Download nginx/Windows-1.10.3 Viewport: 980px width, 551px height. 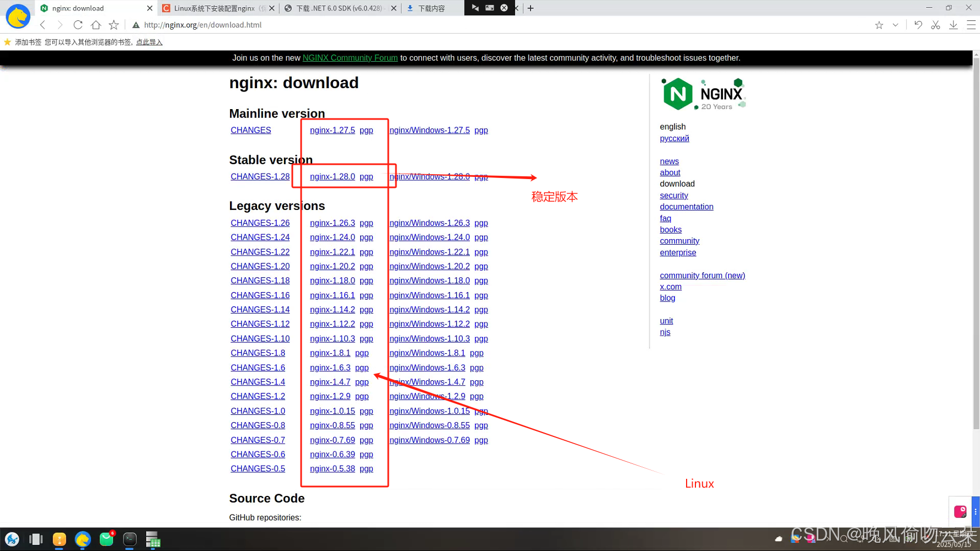coord(430,338)
